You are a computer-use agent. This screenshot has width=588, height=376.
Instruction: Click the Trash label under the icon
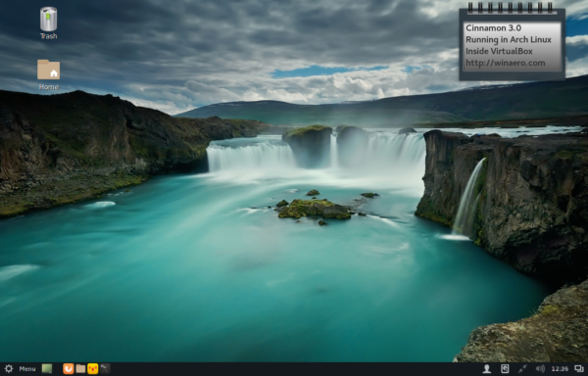tap(48, 36)
